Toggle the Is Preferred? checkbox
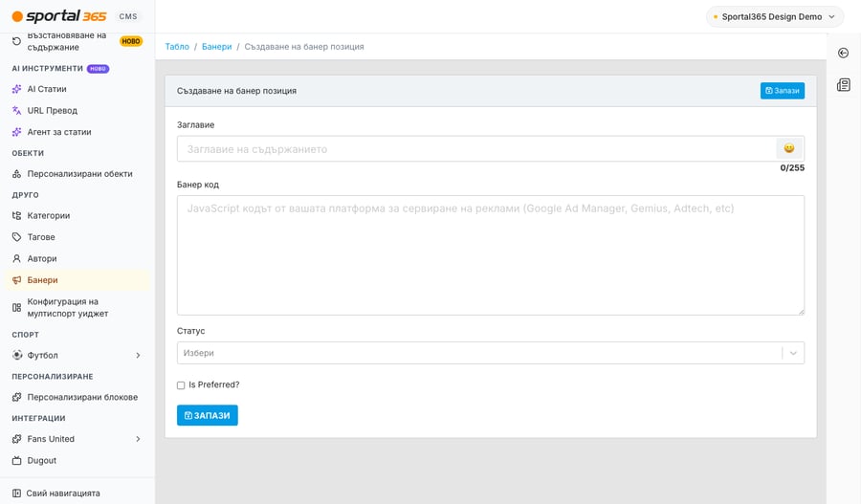Viewport: 861px width, 504px height. click(x=181, y=385)
